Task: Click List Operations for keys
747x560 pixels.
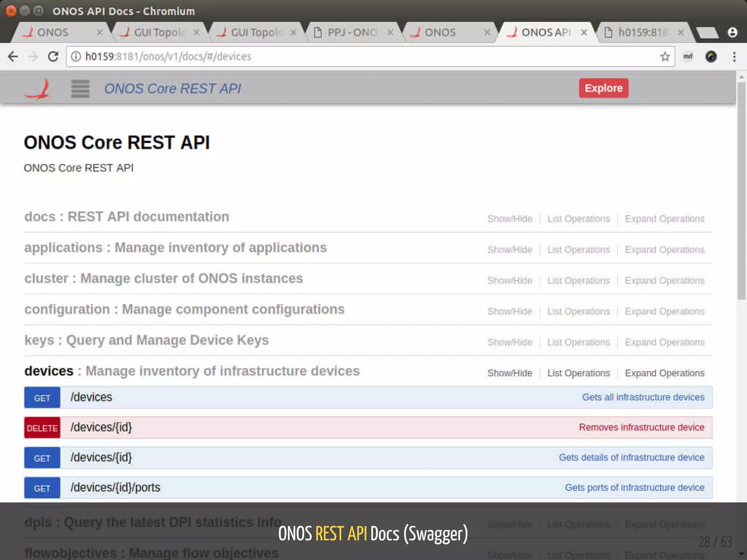Action: pos(578,342)
